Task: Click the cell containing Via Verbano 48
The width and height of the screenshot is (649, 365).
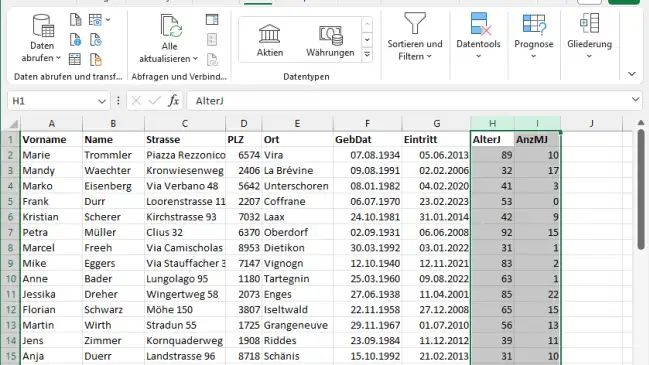Action: tap(185, 186)
